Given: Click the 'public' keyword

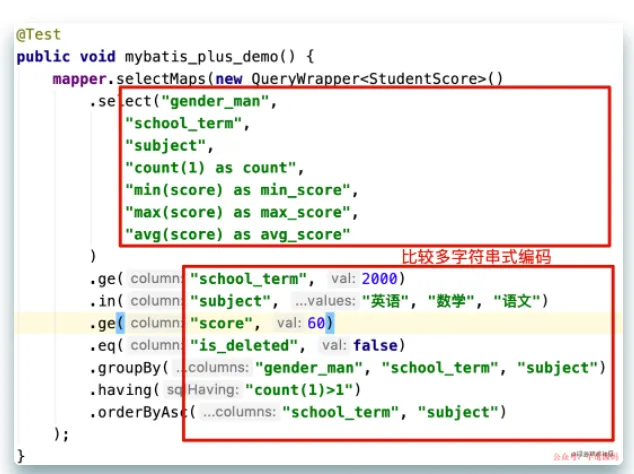Looking at the screenshot, I should click(x=43, y=57).
